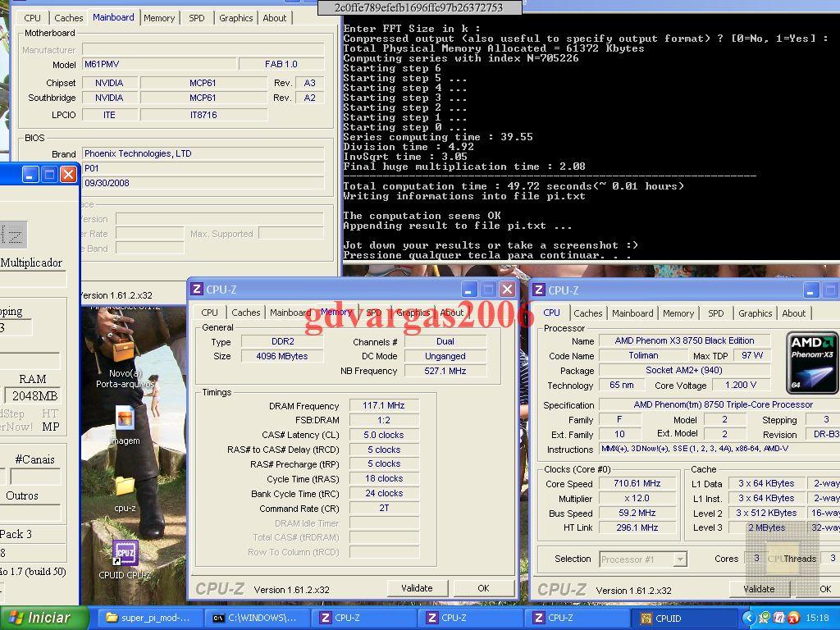840x630 pixels.
Task: Click the M61PMV motherboard model field
Action: (x=159, y=64)
